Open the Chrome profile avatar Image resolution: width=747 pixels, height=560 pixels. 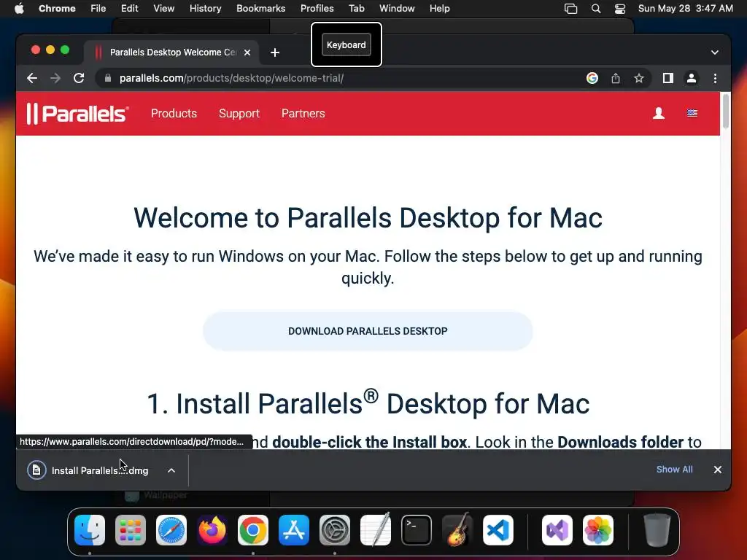click(x=692, y=78)
